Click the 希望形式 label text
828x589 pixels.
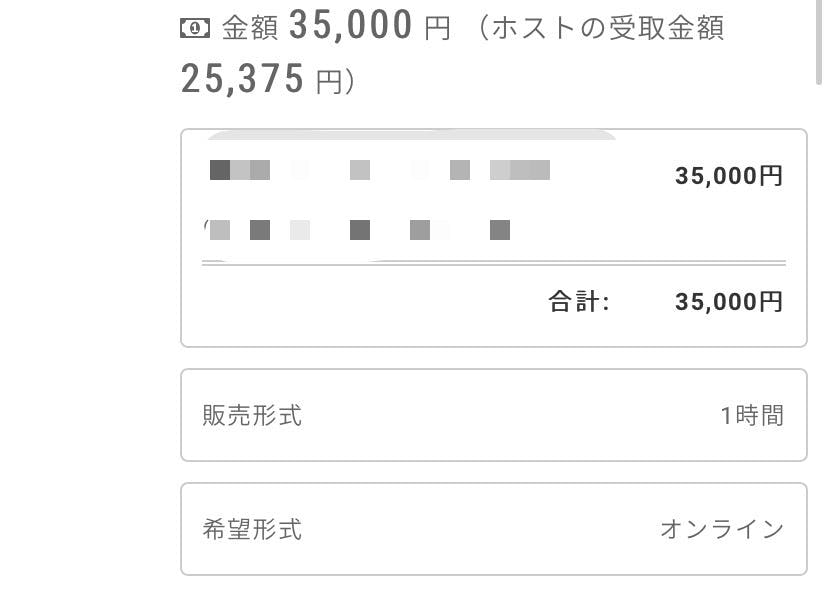252,529
